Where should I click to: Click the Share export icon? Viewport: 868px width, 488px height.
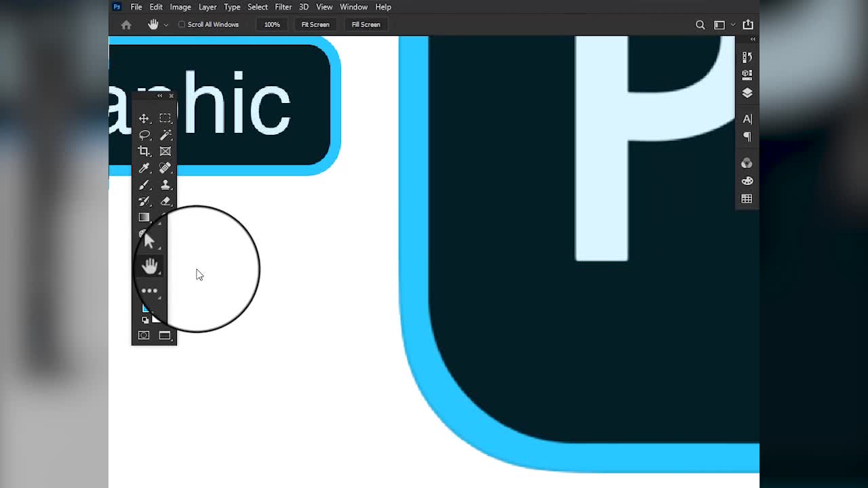[748, 24]
